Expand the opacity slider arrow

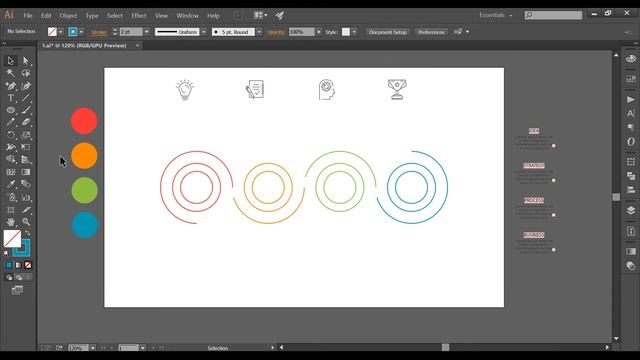(318, 32)
